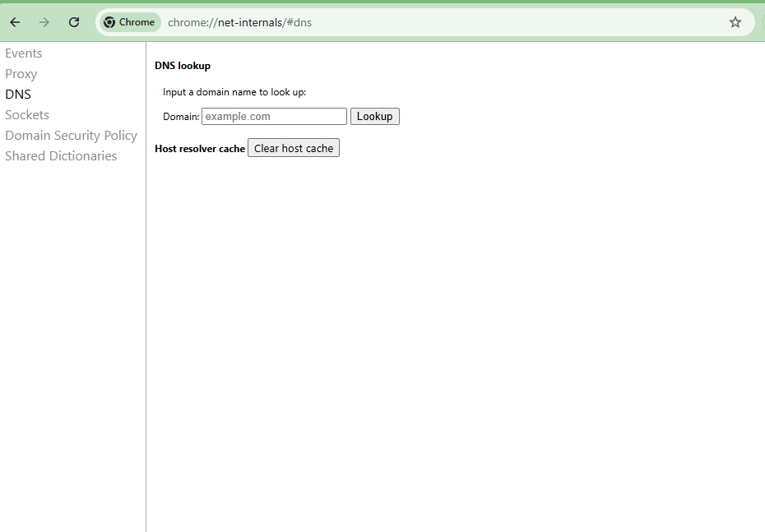This screenshot has height=532, width=765.
Task: Click "Input a domain name to look up:" text
Action: tap(234, 92)
